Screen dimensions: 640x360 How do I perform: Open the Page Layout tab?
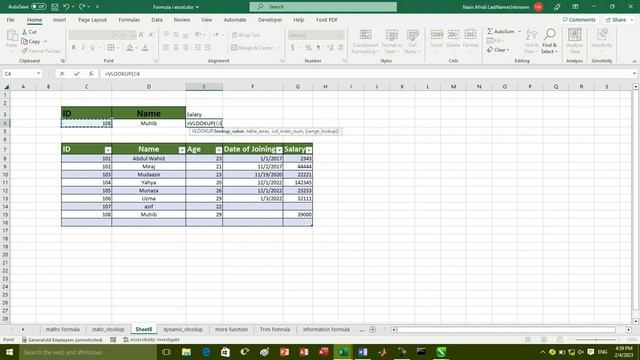(x=92, y=20)
